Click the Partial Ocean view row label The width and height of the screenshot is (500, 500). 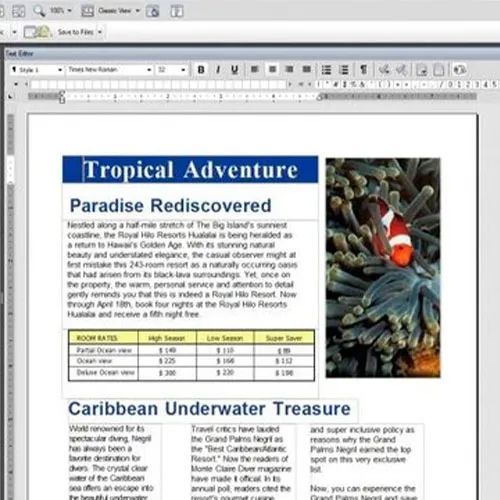tap(104, 350)
